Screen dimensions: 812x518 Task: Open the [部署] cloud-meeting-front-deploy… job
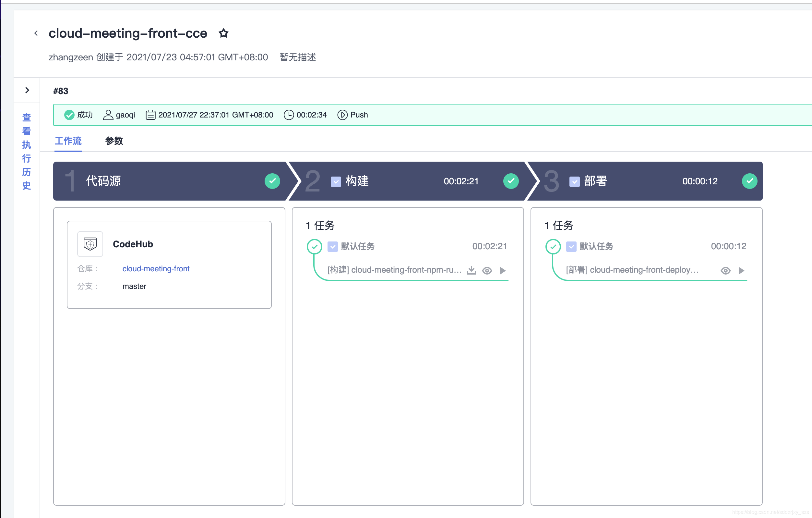click(x=632, y=270)
